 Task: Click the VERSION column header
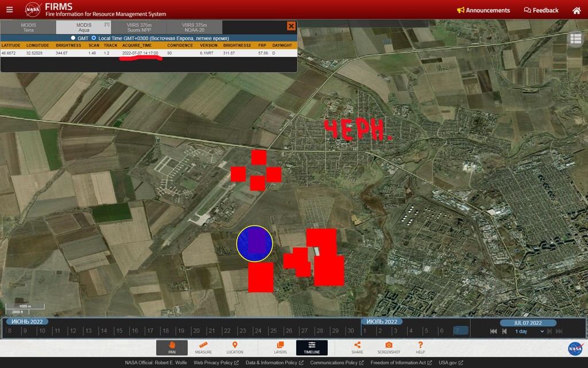click(x=208, y=45)
